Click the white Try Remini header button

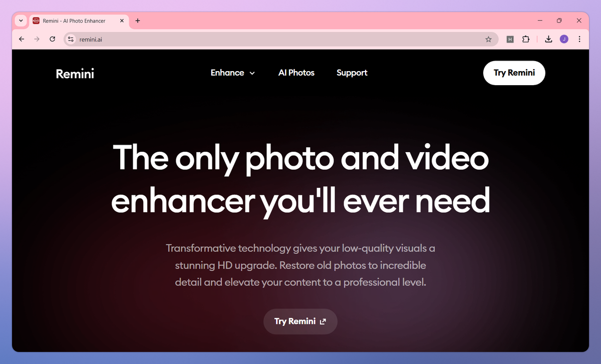click(514, 73)
